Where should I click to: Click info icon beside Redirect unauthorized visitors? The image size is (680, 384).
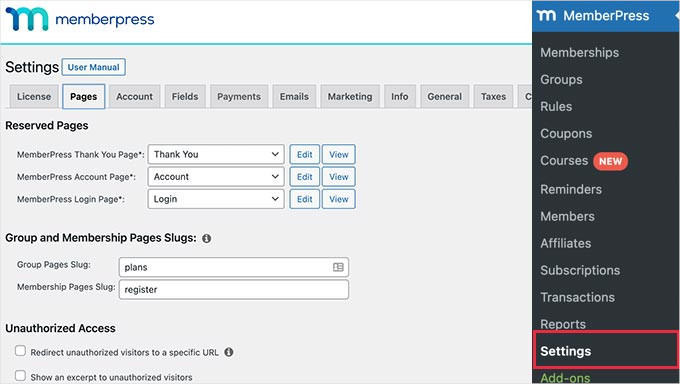click(x=229, y=352)
